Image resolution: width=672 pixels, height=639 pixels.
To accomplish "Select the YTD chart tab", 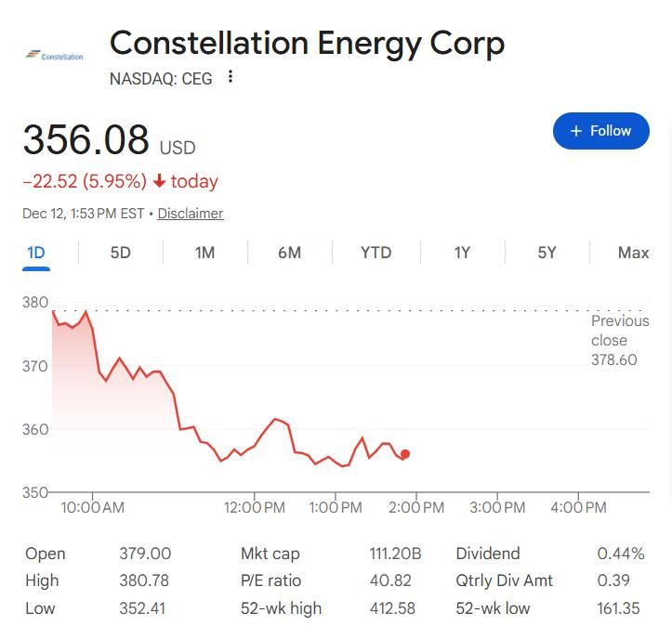I will point(376,253).
